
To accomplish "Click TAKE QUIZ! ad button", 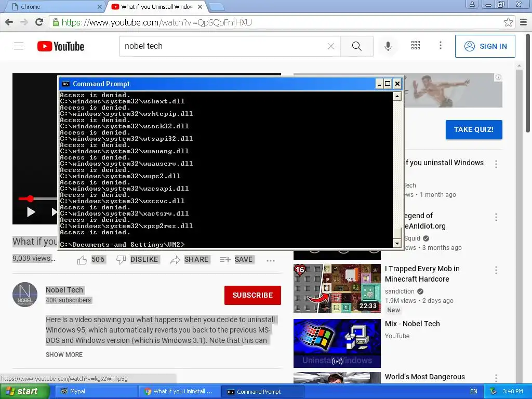I will tap(474, 129).
